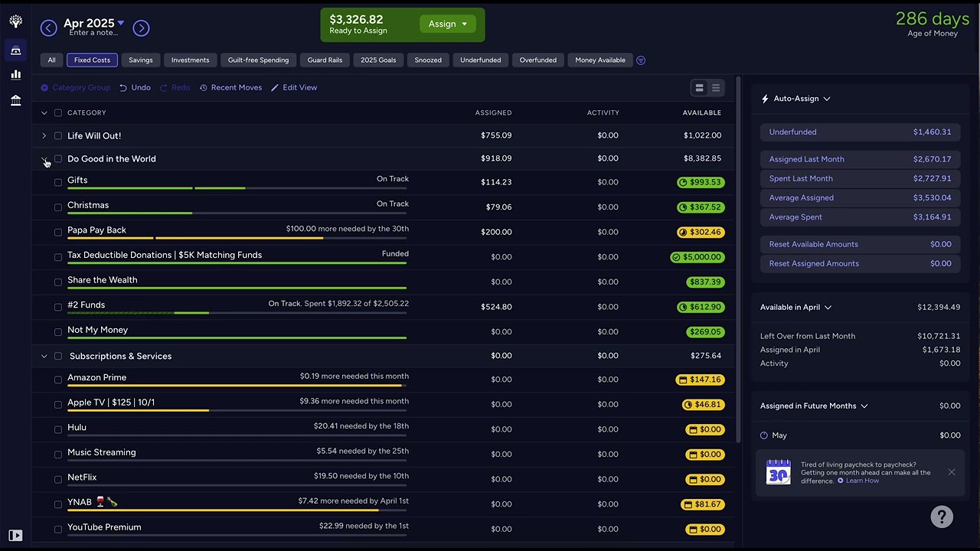
Task: Go to the previous month arrow
Action: [48, 28]
